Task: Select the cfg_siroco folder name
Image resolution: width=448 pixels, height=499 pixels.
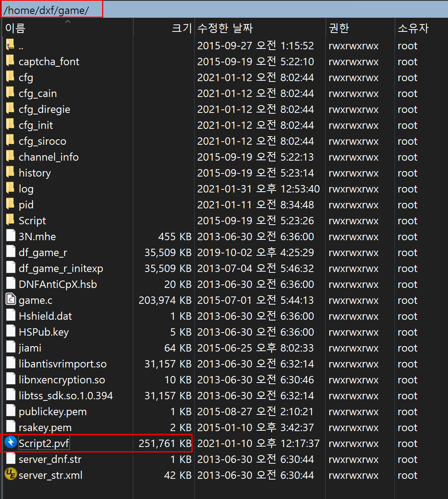Action: click(x=42, y=141)
